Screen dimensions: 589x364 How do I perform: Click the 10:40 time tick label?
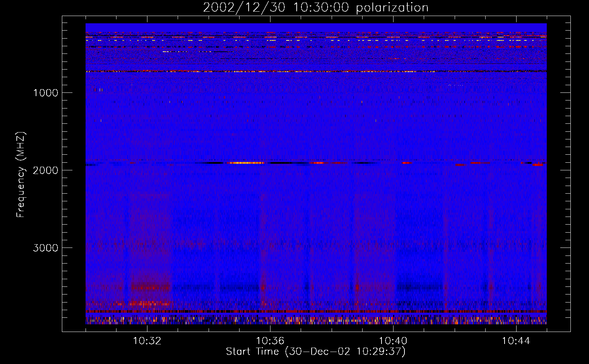pyautogui.click(x=393, y=341)
